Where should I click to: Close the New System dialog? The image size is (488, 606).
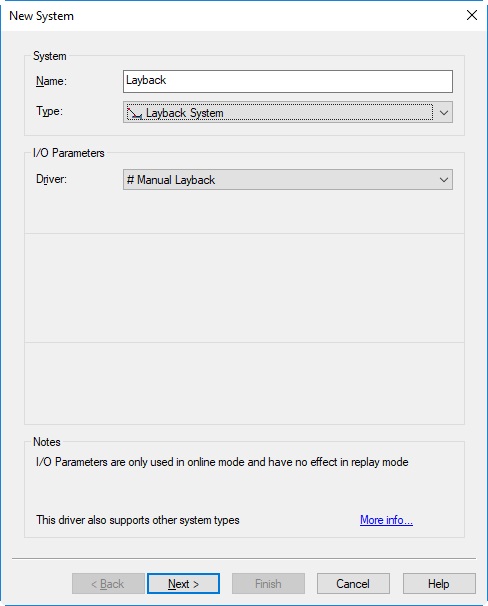coord(472,15)
